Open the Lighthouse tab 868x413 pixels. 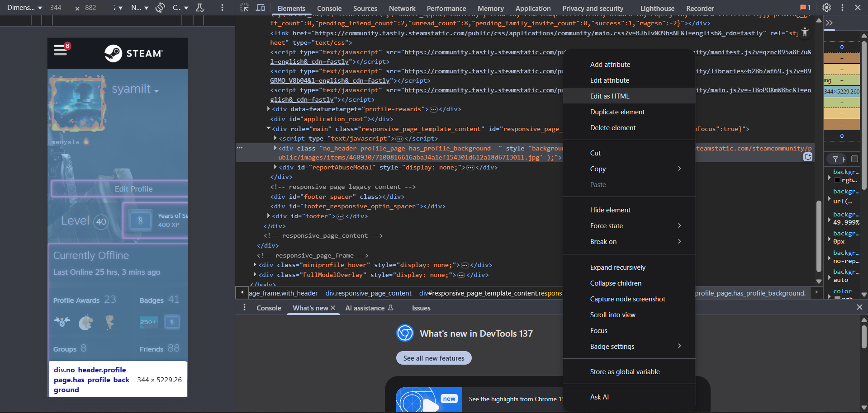click(657, 8)
